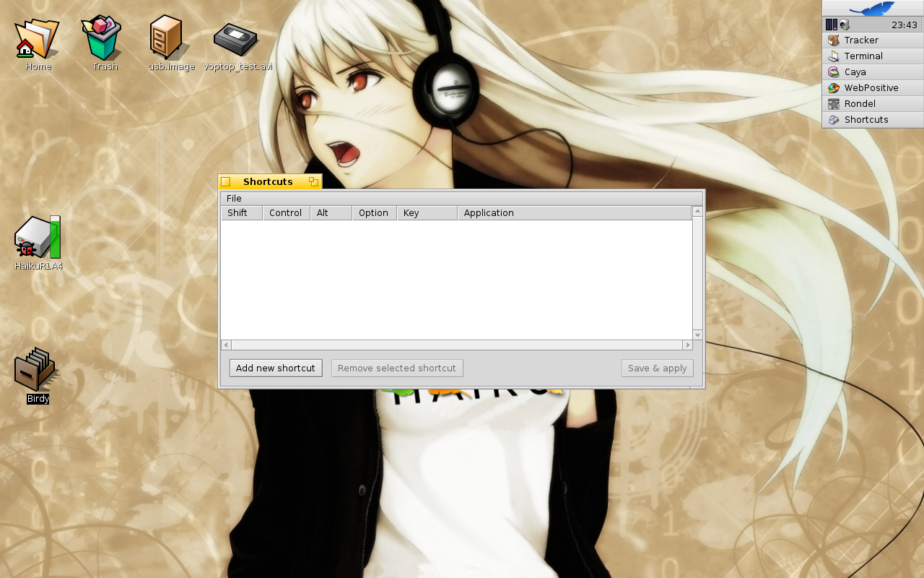Click the Application column header

point(489,213)
